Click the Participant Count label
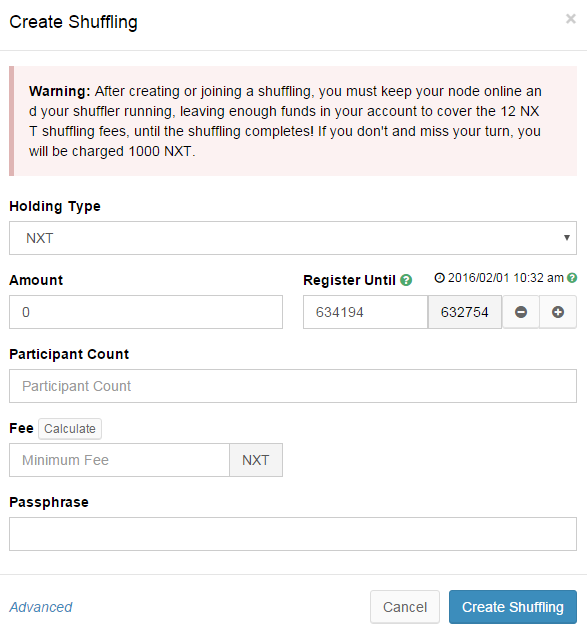587x638 pixels. pos(69,354)
